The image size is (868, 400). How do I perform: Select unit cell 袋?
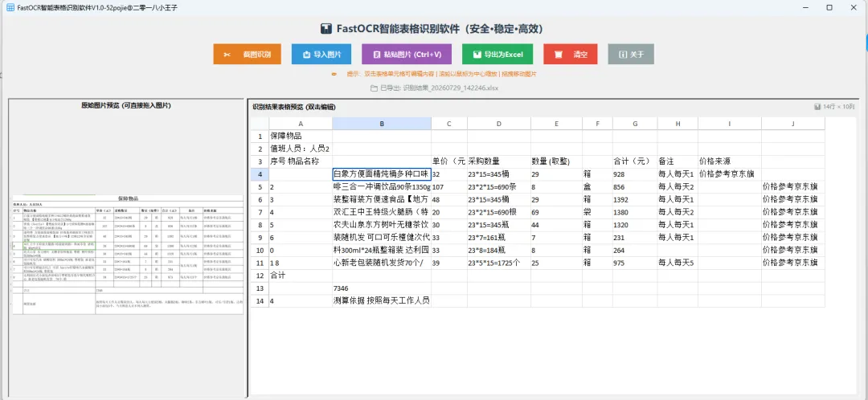(597, 212)
